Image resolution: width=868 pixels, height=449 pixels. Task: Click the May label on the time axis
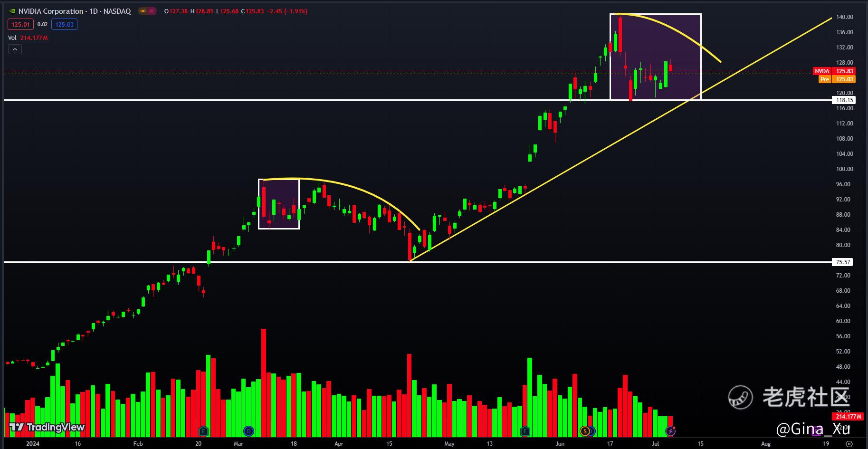coord(449,444)
